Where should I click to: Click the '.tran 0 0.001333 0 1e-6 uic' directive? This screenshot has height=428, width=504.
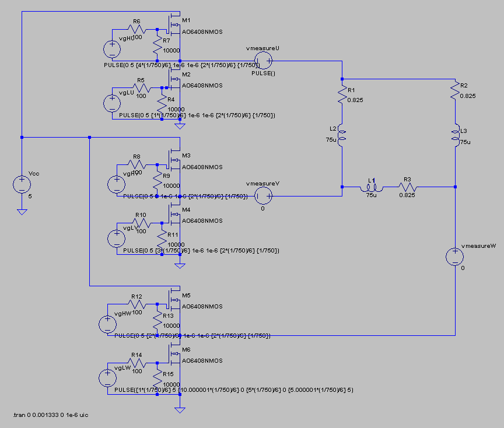(51, 415)
